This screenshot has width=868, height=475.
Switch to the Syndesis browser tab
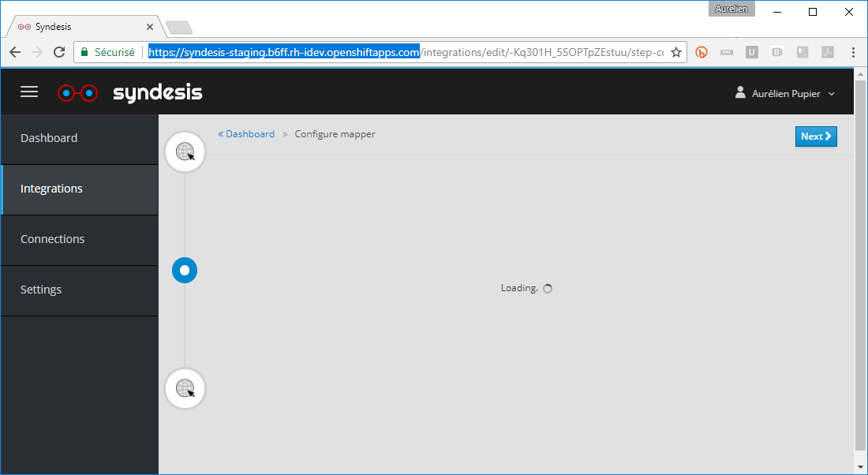79,25
